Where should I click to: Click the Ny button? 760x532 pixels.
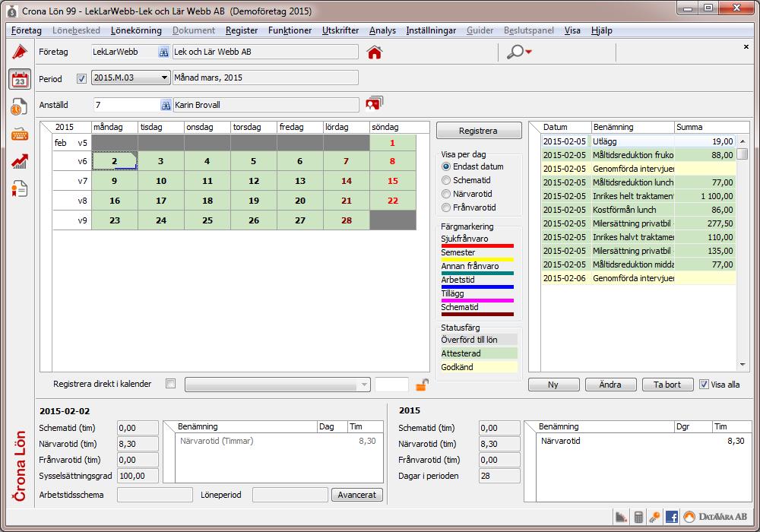[553, 385]
